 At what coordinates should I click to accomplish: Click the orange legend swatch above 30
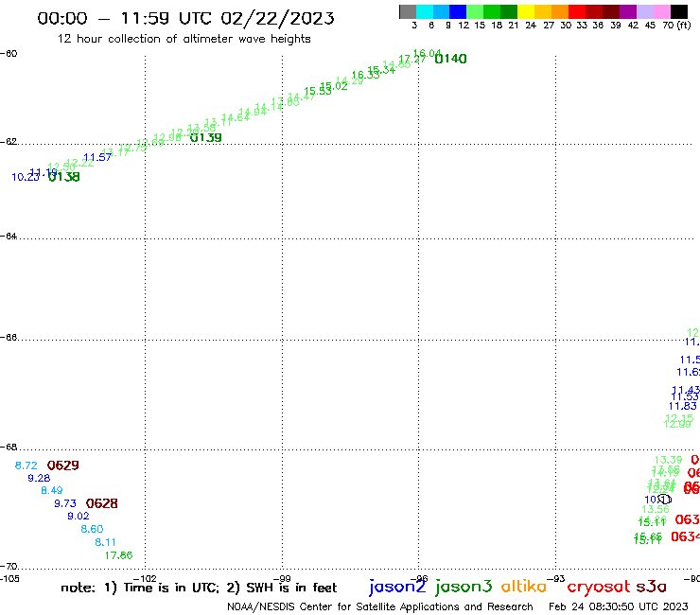point(560,11)
